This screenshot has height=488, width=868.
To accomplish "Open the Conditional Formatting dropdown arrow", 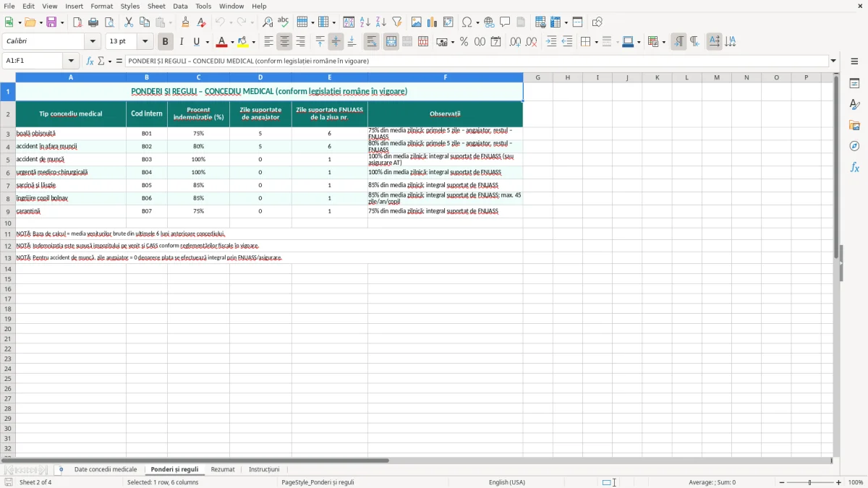I will pyautogui.click(x=663, y=42).
